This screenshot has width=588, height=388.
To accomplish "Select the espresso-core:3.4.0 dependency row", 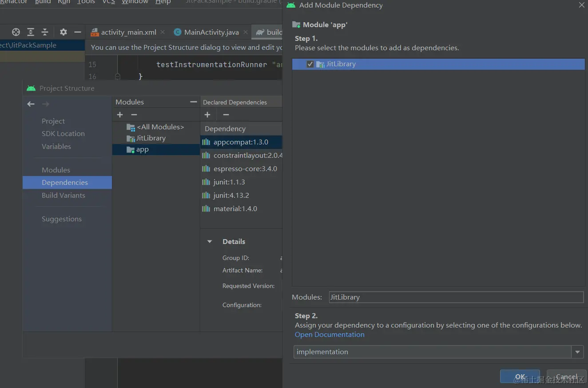I will (241, 169).
